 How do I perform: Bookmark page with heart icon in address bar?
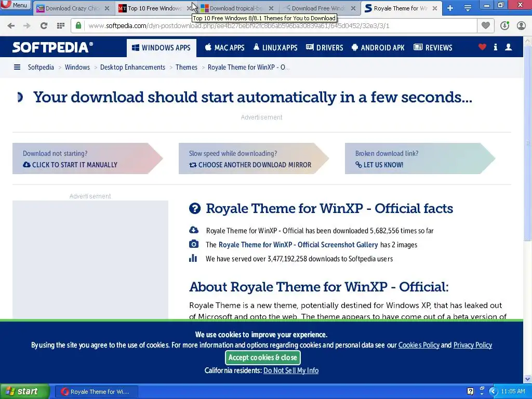click(x=486, y=26)
